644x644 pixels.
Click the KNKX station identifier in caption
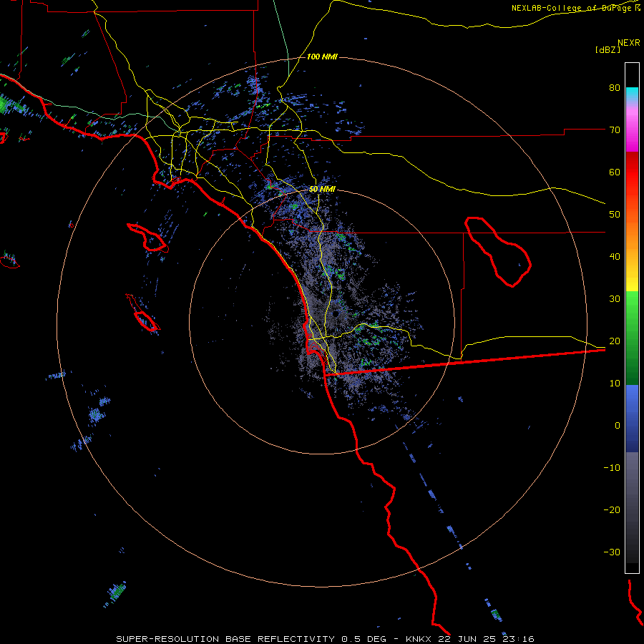coord(419,639)
